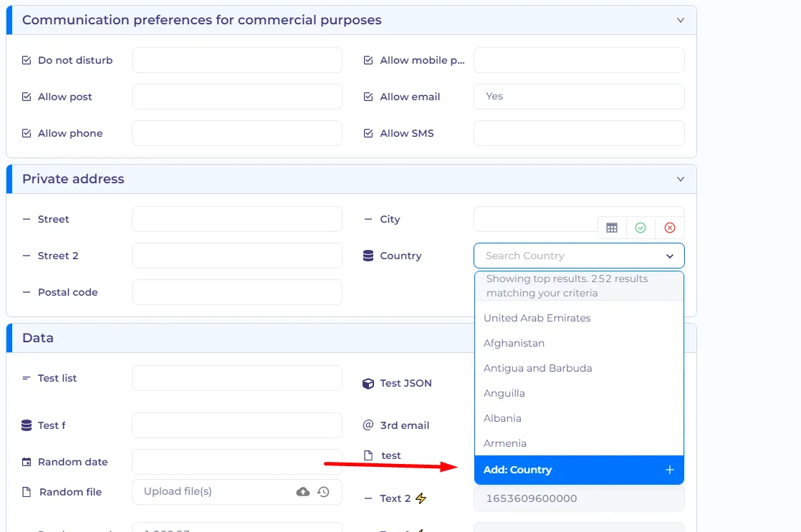
Task: Click the cloud upload icon in Random file
Action: click(x=303, y=492)
